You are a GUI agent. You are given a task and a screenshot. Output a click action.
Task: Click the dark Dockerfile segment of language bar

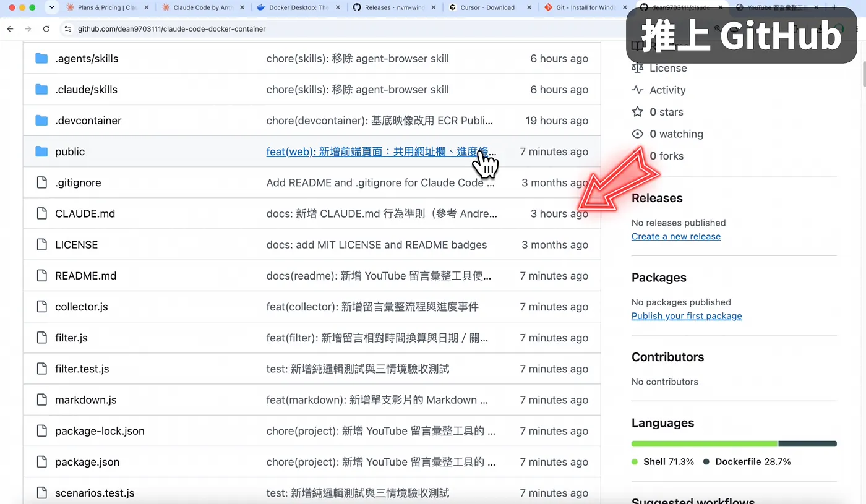807,443
